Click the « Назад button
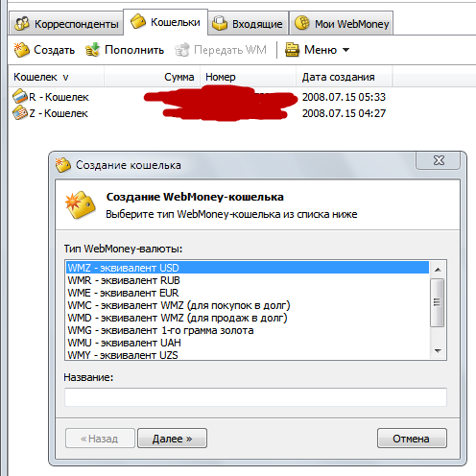This screenshot has height=476, width=476. (x=100, y=439)
